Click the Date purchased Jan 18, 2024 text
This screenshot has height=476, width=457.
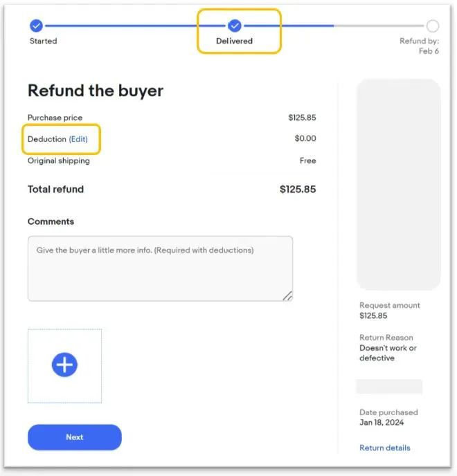pyautogui.click(x=382, y=422)
